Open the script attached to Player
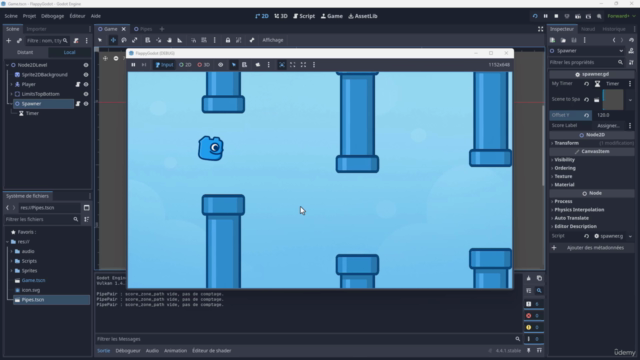640x360 pixels. tap(78, 84)
